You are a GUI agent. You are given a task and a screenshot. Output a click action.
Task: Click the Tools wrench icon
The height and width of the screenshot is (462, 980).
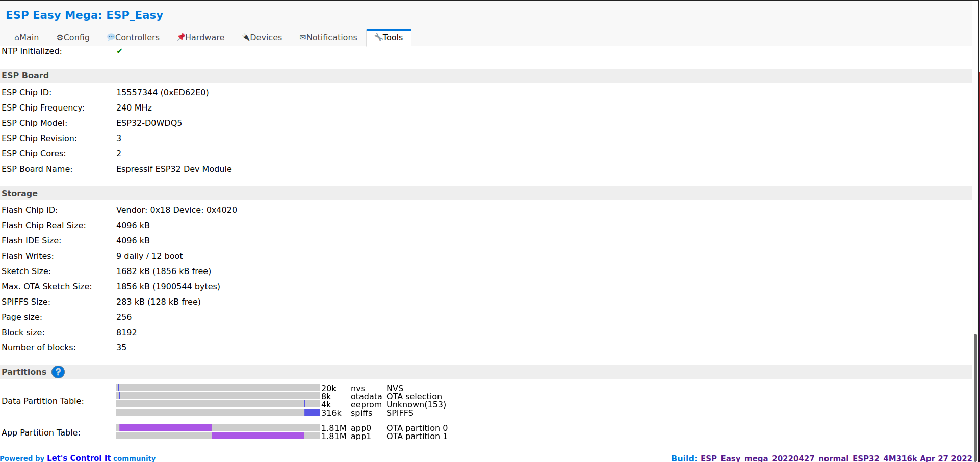tap(378, 37)
